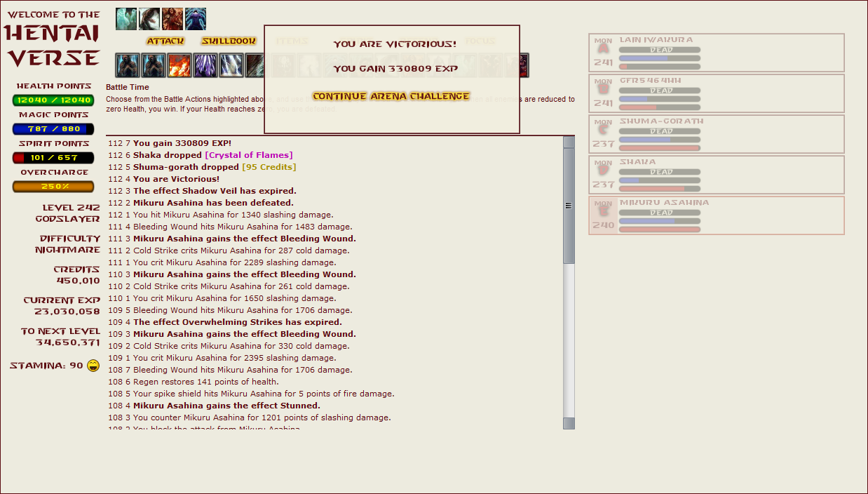Cast the purple shards quickbar spell icon
Viewport: 868px width, 494px height.
tap(205, 65)
